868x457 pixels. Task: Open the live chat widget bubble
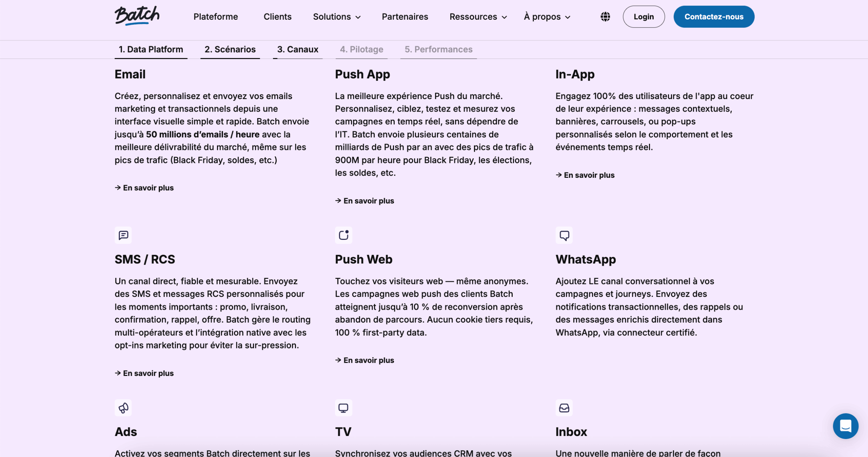pyautogui.click(x=845, y=426)
